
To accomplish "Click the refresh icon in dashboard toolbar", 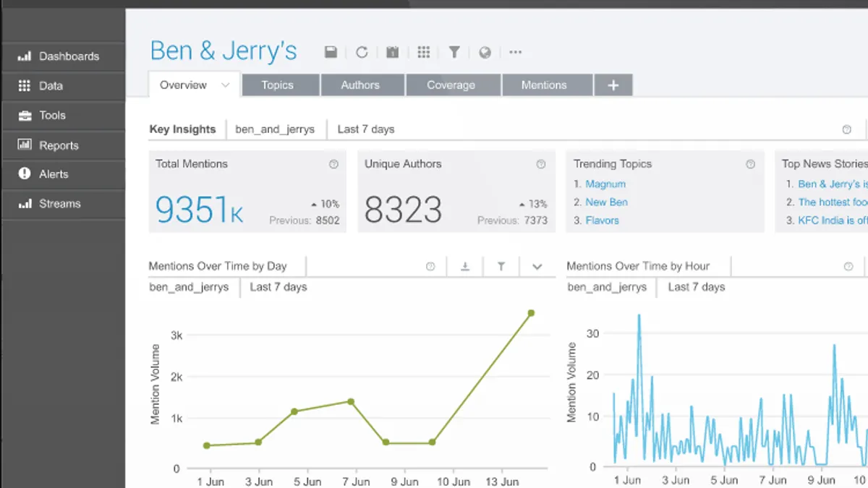I will click(x=362, y=52).
